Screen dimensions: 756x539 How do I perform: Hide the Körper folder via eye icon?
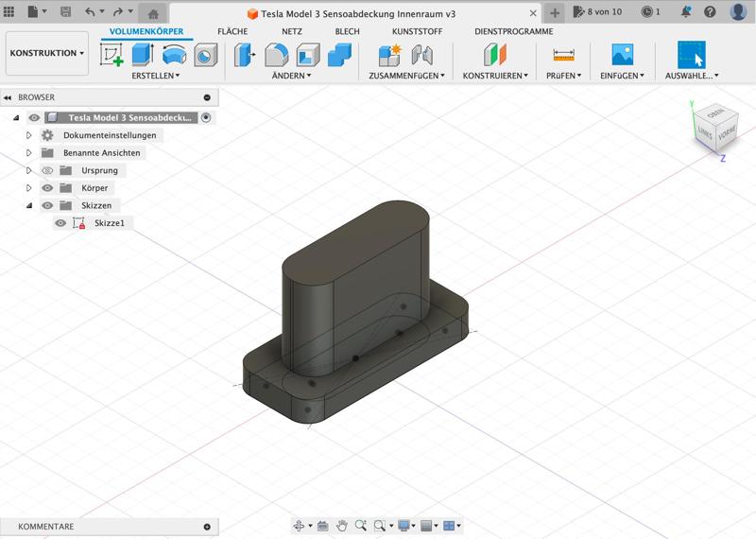[47, 188]
